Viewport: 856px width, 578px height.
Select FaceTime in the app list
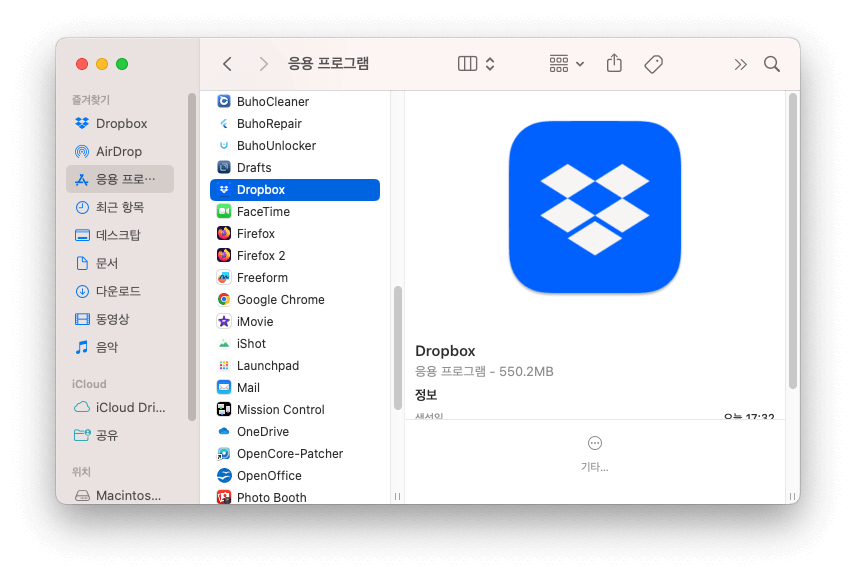[x=295, y=212]
